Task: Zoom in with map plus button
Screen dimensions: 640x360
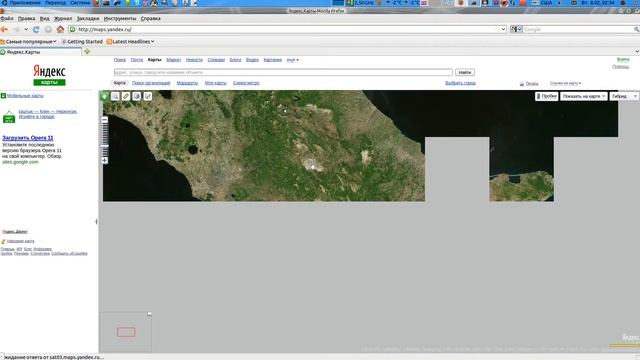Action: click(x=105, y=160)
